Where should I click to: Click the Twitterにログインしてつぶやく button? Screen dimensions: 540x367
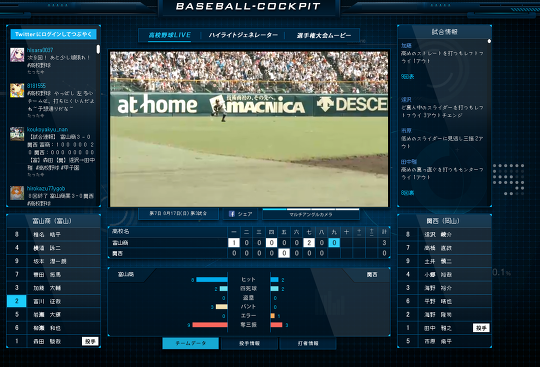53,34
